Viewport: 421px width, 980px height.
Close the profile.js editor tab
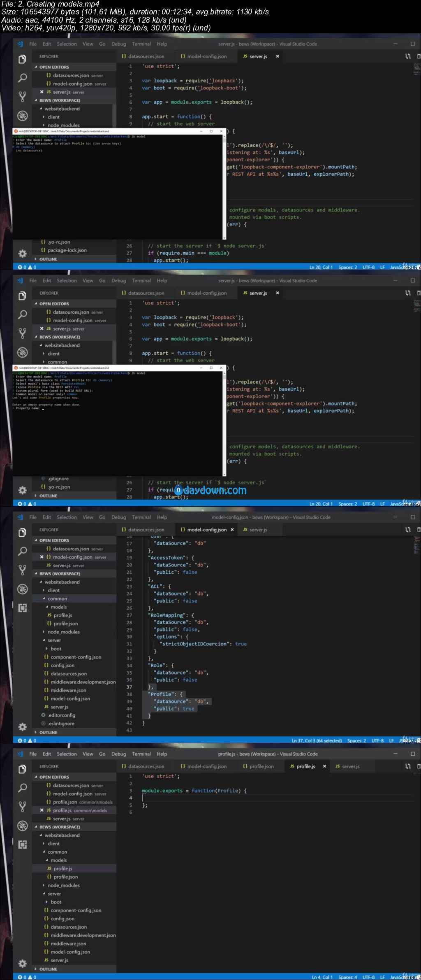(x=324, y=766)
